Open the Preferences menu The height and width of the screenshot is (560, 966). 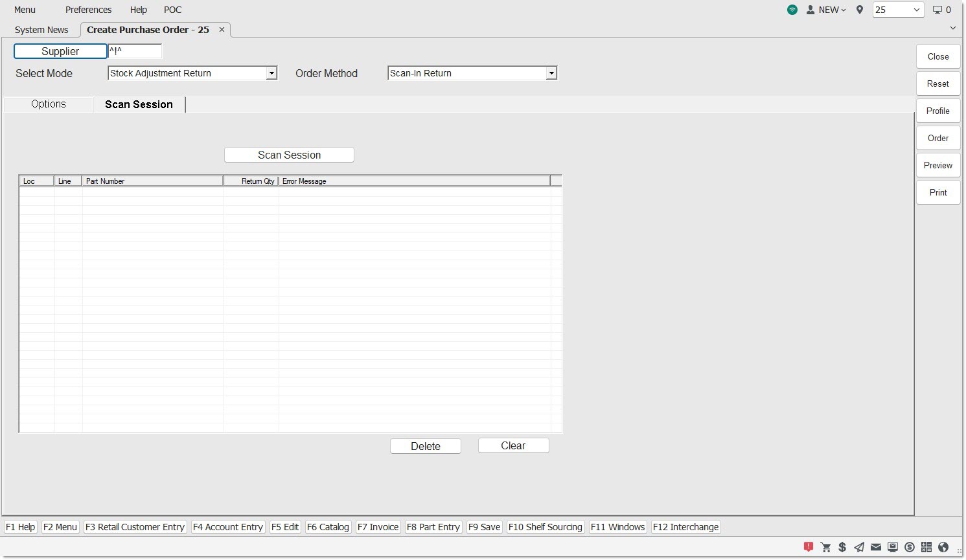(x=88, y=10)
